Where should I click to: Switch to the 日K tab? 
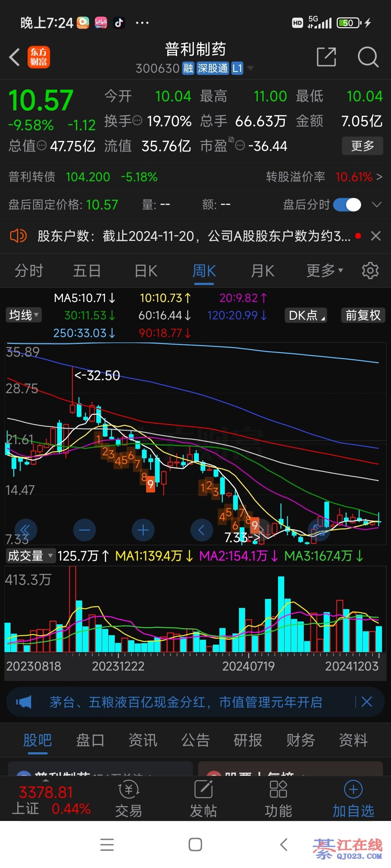pyautogui.click(x=146, y=271)
